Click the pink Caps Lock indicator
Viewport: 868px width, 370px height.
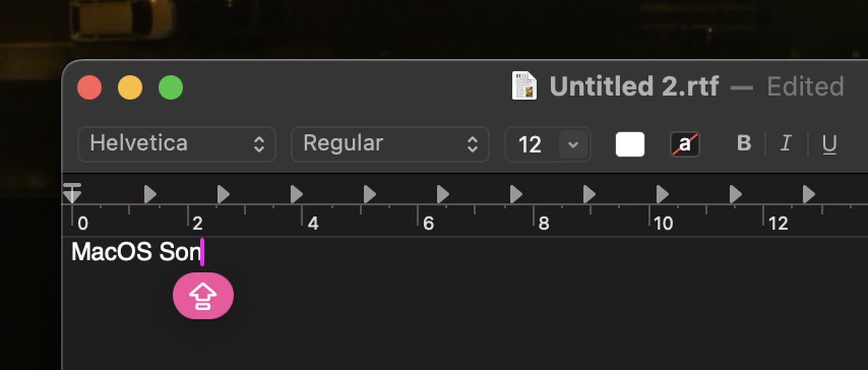point(203,296)
